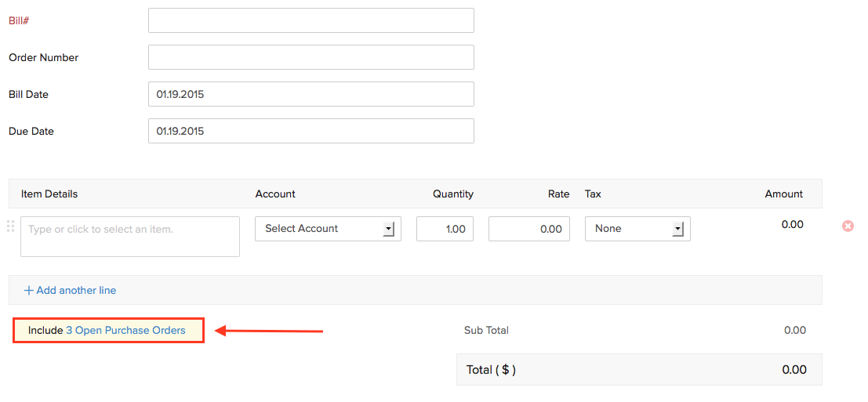Open the 3 Open Purchase Orders link
868x402 pixels.
click(131, 331)
